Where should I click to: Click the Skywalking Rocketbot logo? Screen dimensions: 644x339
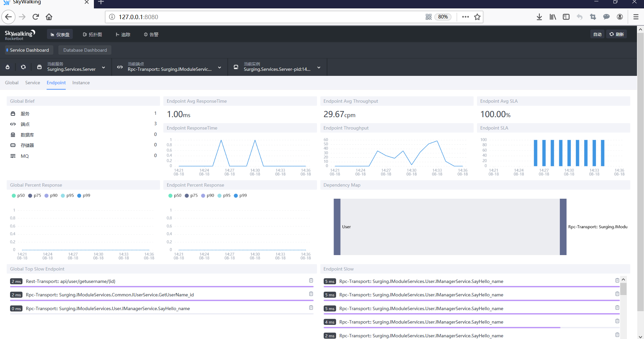coord(20,35)
